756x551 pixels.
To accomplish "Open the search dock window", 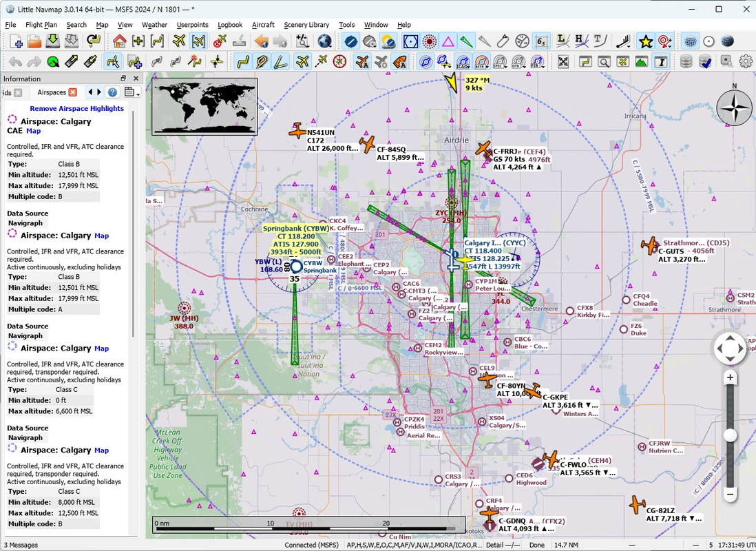I will 604,62.
